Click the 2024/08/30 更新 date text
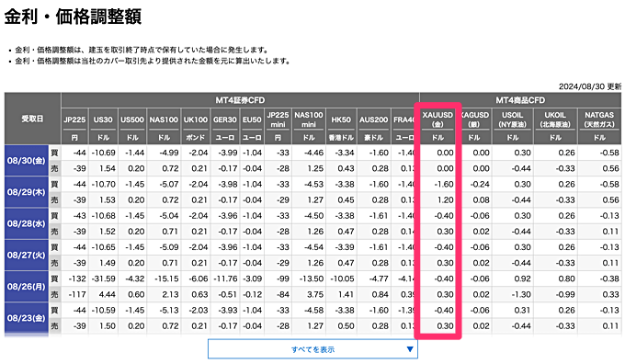 [x=589, y=86]
